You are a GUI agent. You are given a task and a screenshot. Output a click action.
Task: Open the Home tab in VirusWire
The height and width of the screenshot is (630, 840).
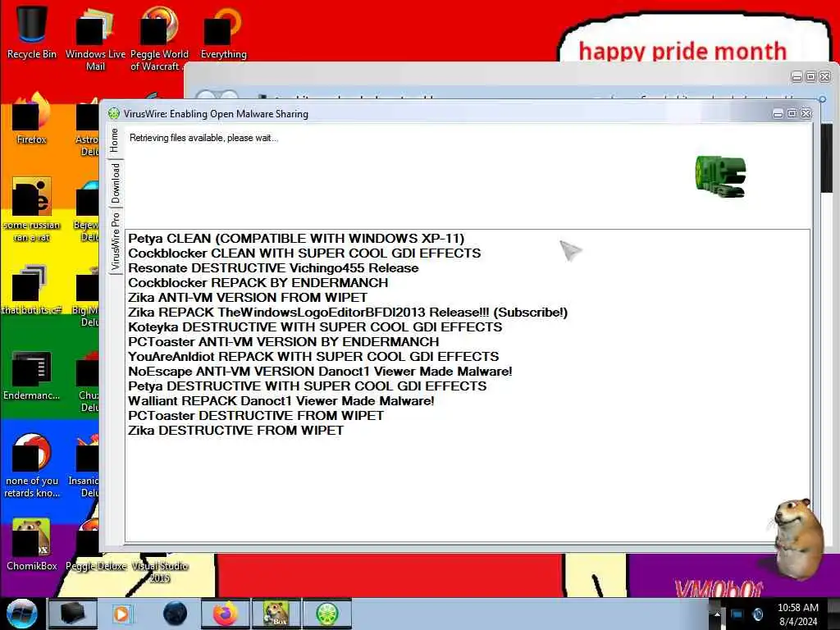(115, 140)
